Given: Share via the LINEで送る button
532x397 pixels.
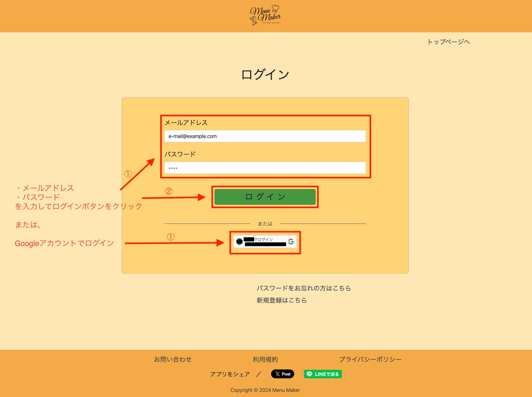Looking at the screenshot, I should coord(323,374).
